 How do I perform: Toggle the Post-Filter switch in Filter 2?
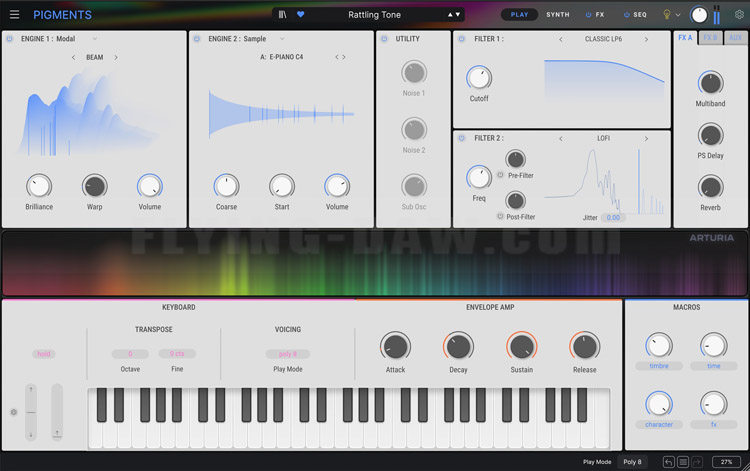pyautogui.click(x=500, y=216)
